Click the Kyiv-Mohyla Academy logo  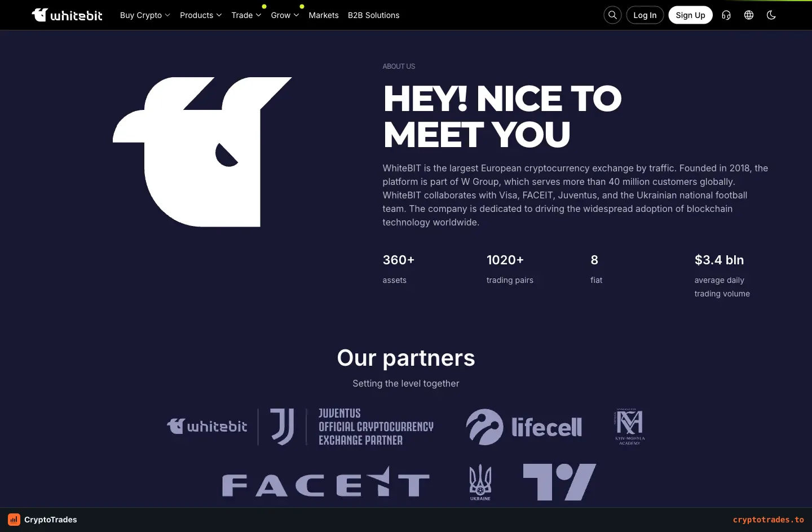click(x=629, y=427)
